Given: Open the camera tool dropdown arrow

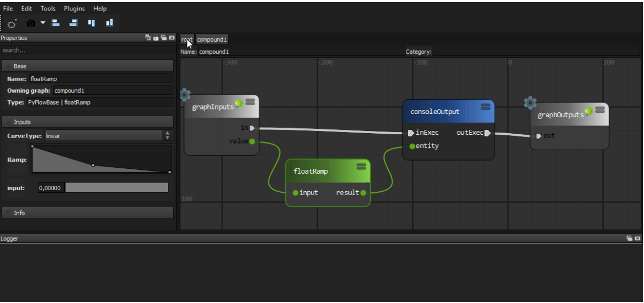Looking at the screenshot, I should pyautogui.click(x=43, y=23).
